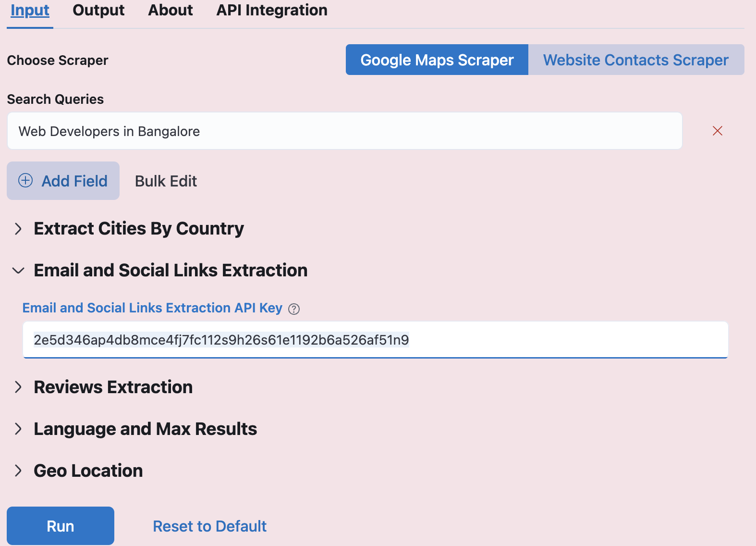Click Reset to Default link
The width and height of the screenshot is (756, 546).
click(x=209, y=526)
